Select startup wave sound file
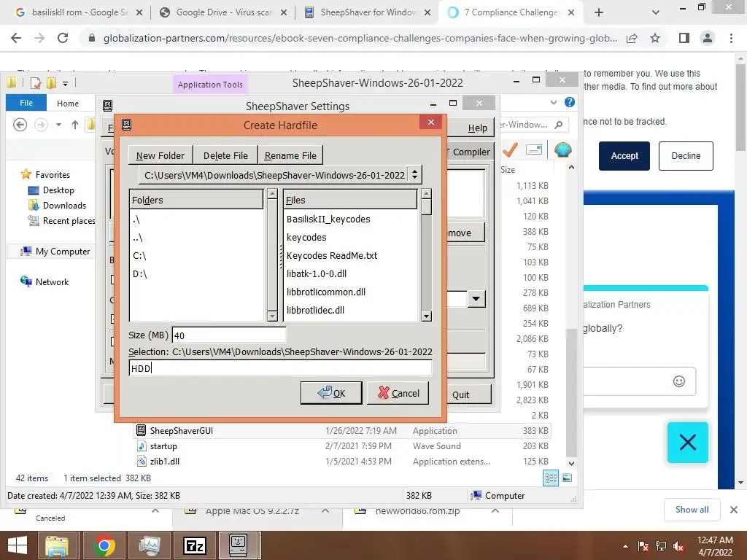The height and width of the screenshot is (560, 747). (341, 446)
